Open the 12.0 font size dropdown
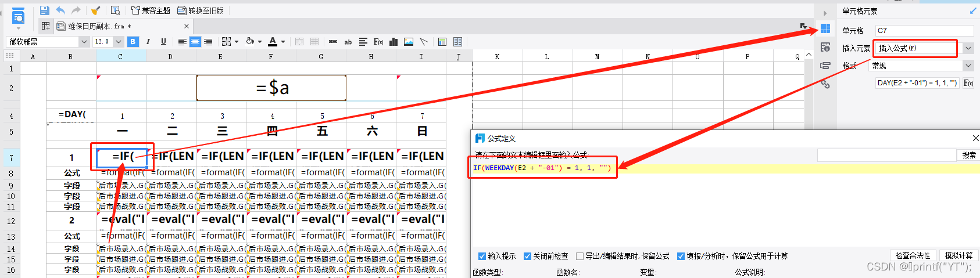980x278 pixels. click(x=119, y=42)
